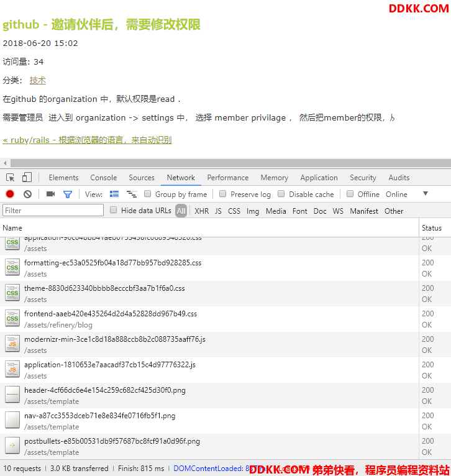Filter requests by Img type

[252, 211]
